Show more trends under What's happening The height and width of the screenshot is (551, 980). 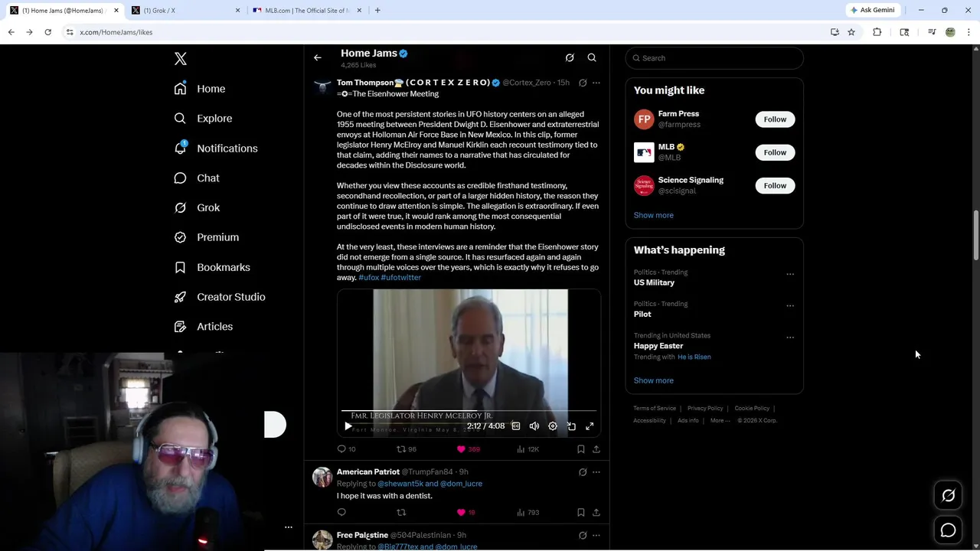(x=654, y=380)
